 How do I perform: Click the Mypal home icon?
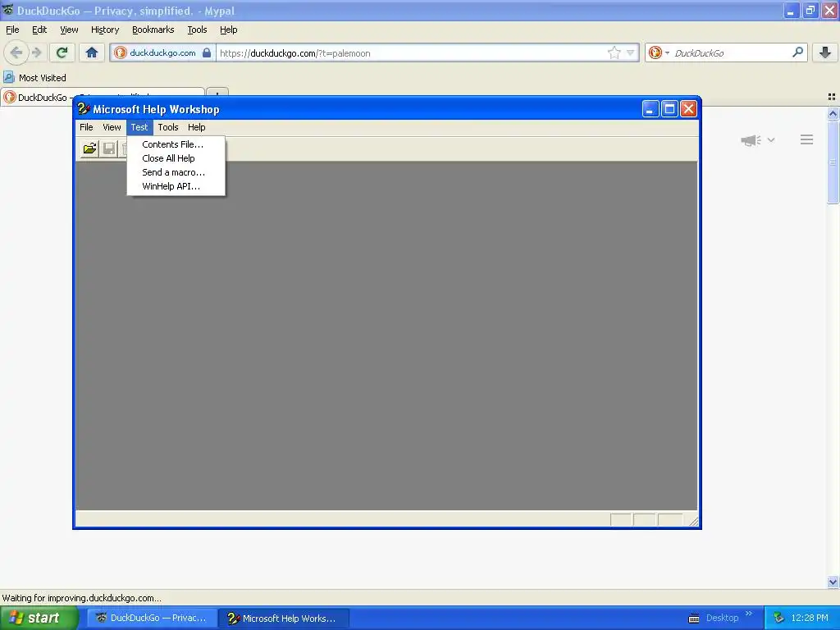[x=92, y=52]
